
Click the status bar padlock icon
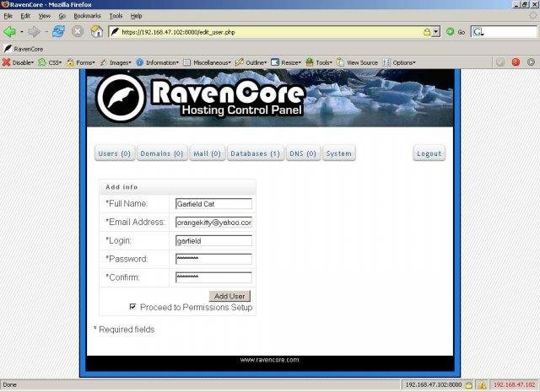[469, 384]
